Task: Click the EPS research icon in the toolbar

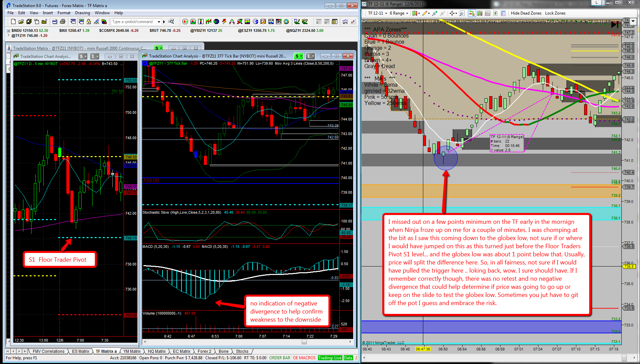Action: click(x=279, y=22)
